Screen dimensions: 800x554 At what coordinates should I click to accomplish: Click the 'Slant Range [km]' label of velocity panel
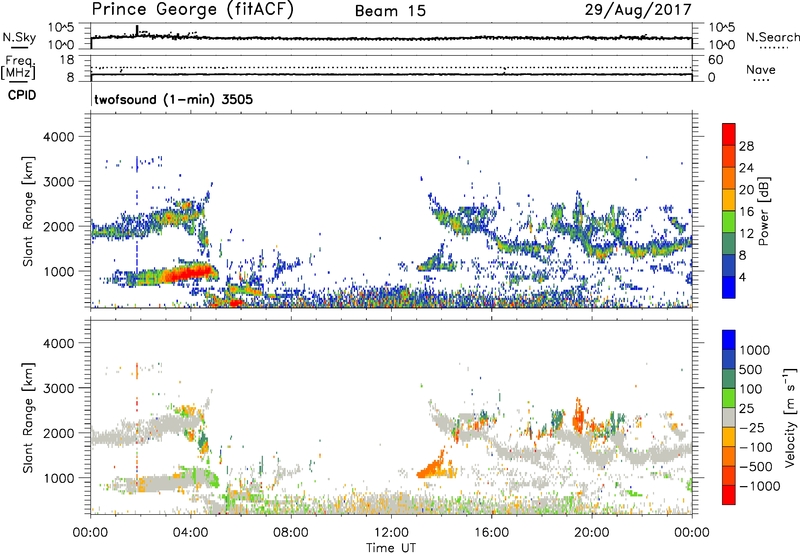28,418
